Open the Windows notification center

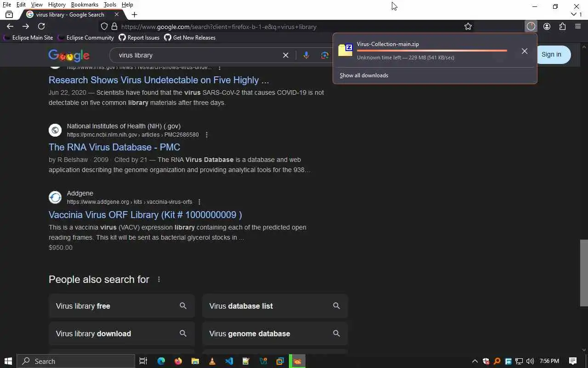573,361
